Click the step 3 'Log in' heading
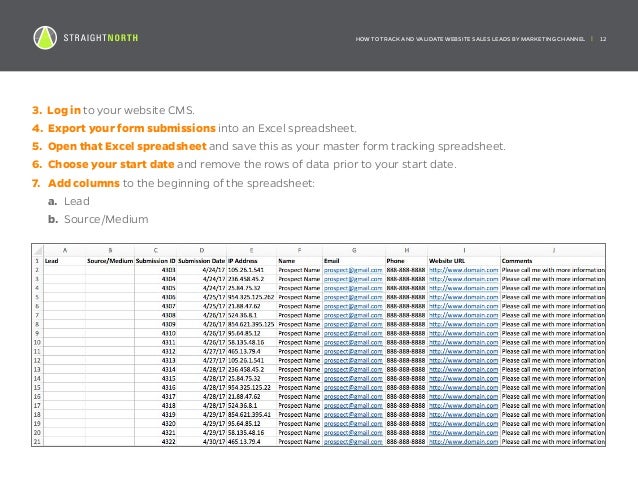The height and width of the screenshot is (479, 638). click(63, 110)
